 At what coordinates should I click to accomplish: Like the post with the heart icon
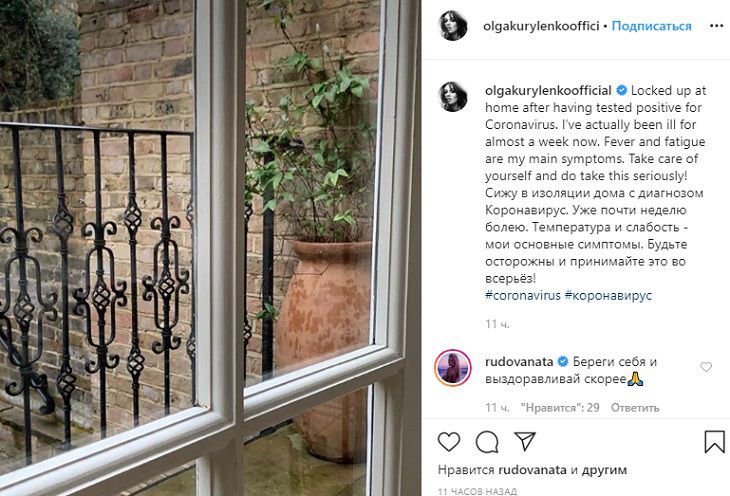pyautogui.click(x=449, y=442)
